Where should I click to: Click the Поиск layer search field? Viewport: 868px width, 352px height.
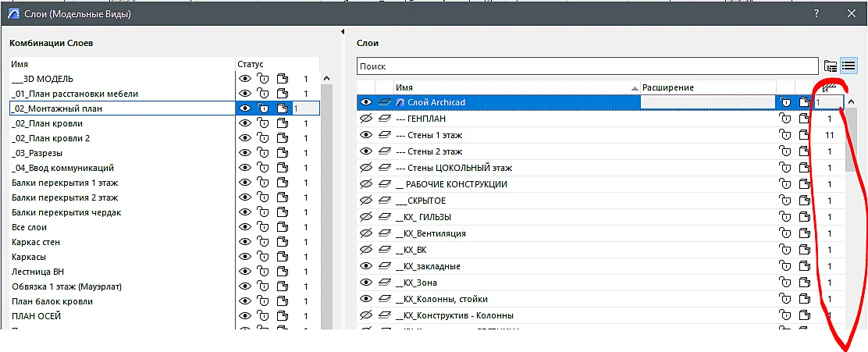(x=588, y=66)
